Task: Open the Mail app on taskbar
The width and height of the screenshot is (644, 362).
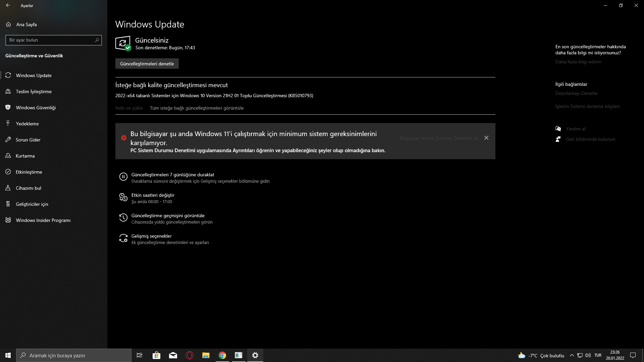Action: [173, 355]
